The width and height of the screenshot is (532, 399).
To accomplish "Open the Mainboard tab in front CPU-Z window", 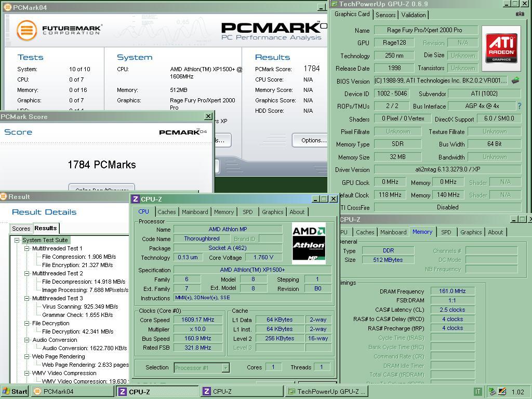I will pyautogui.click(x=195, y=212).
